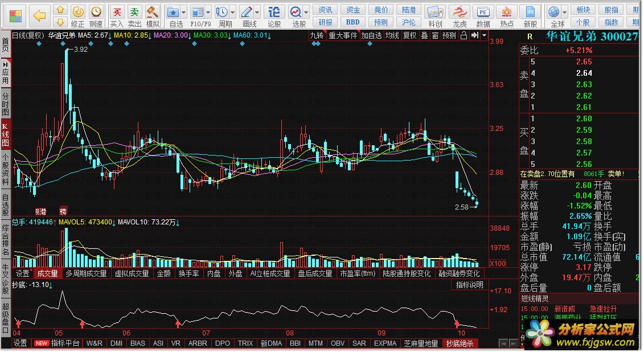Select 成交量 volume indicator tab

coord(47,273)
